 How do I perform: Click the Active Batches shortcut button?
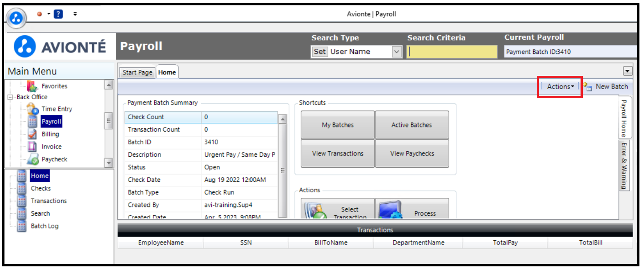coord(412,125)
